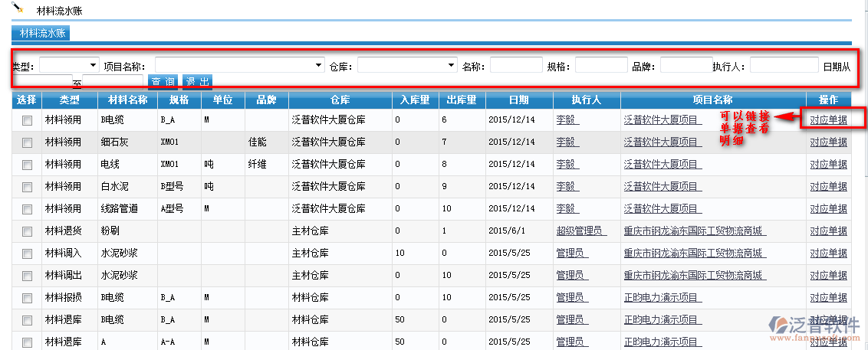
Task: Click the 执行人 input field
Action: pos(784,66)
